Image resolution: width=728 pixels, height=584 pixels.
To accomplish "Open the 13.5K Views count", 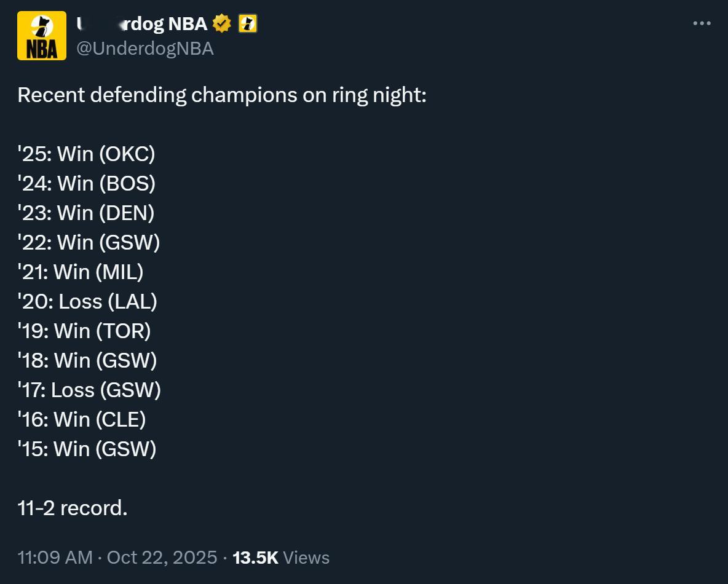I will click(281, 558).
